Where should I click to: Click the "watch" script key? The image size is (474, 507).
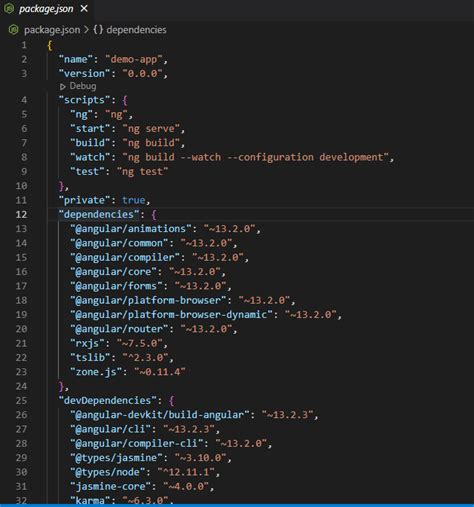[90, 157]
